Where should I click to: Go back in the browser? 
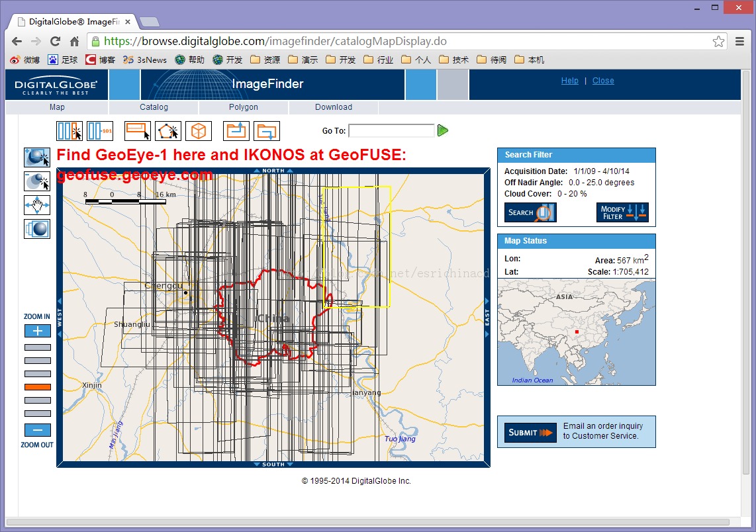tap(17, 42)
